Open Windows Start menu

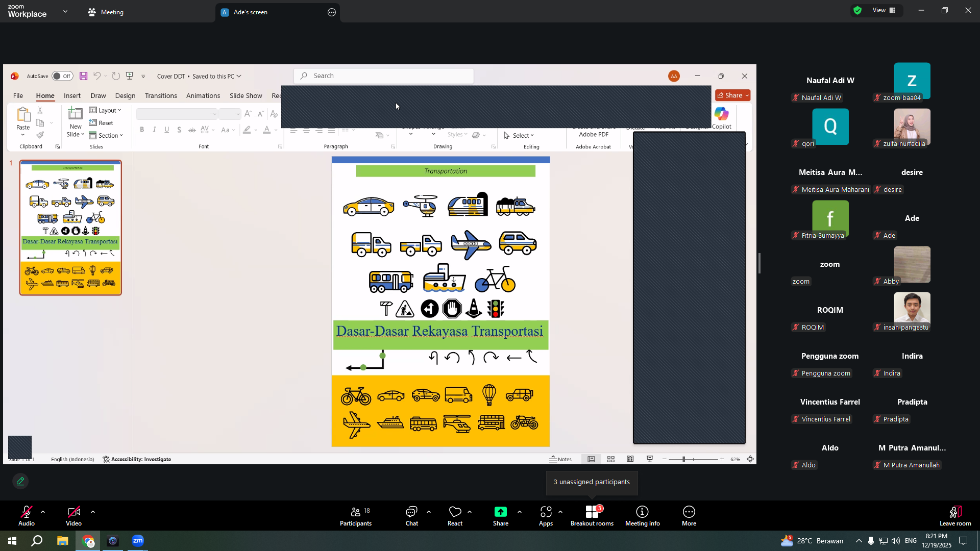tap(12, 541)
